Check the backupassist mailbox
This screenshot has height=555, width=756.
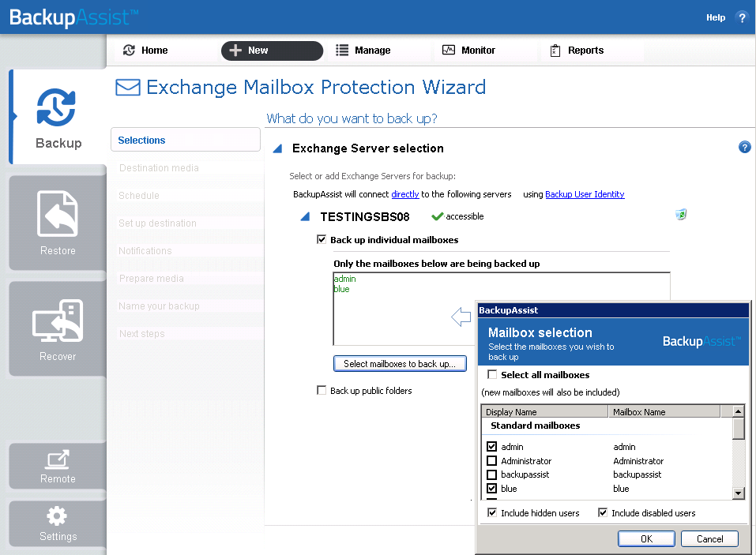(492, 474)
